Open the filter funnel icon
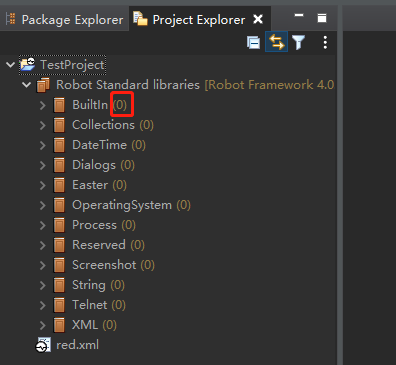The width and height of the screenshot is (396, 365). pyautogui.click(x=298, y=43)
